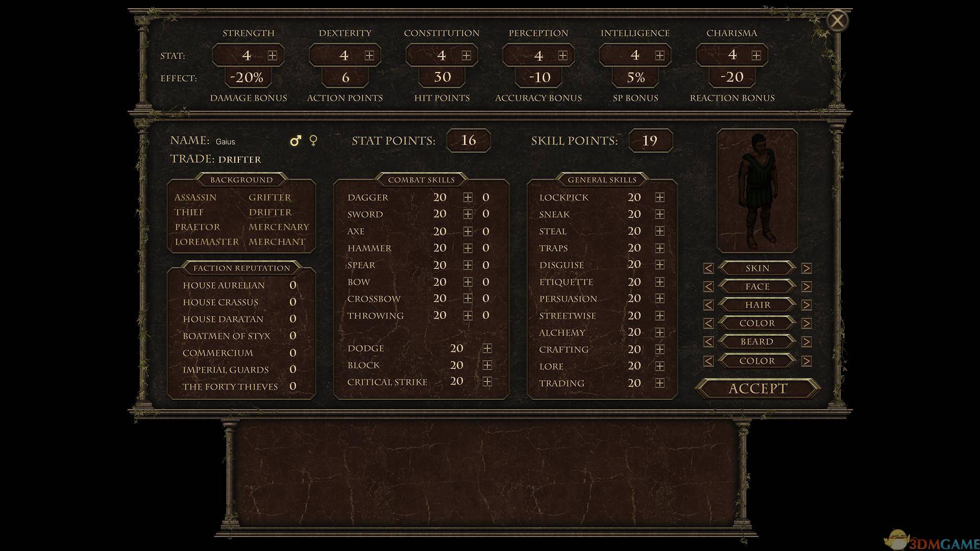Image resolution: width=980 pixels, height=551 pixels.
Task: Advance to next hair style
Action: [x=806, y=305]
